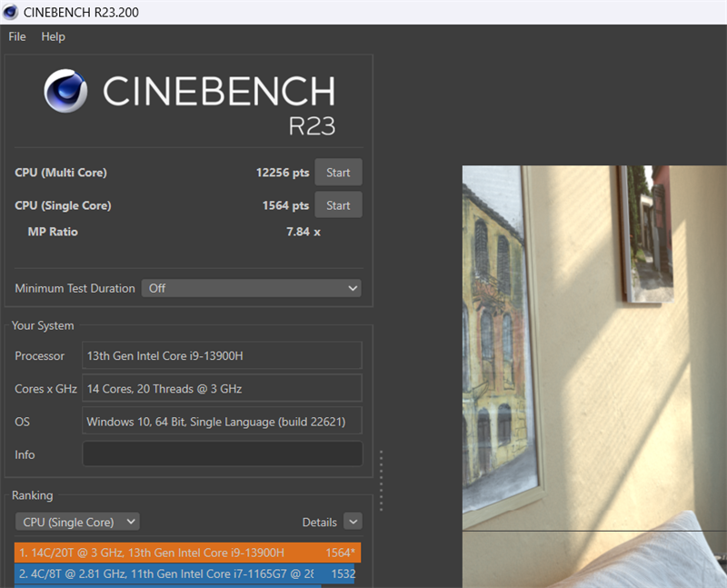
Task: Click the Info input field
Action: point(222,454)
